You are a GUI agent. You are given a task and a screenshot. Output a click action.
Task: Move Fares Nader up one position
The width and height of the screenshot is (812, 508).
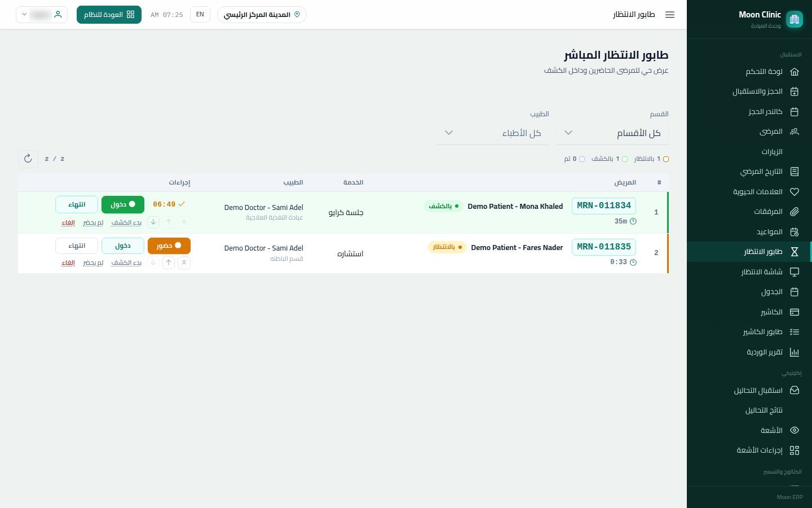click(169, 262)
